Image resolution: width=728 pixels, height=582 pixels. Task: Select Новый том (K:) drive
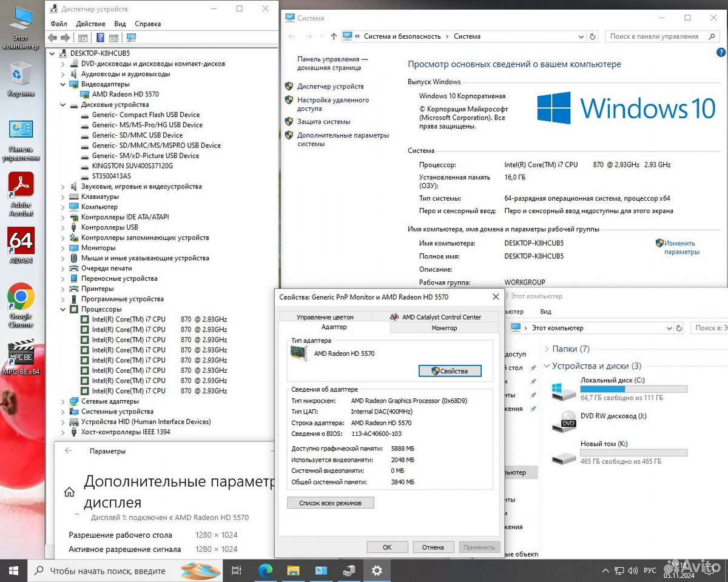click(619, 453)
